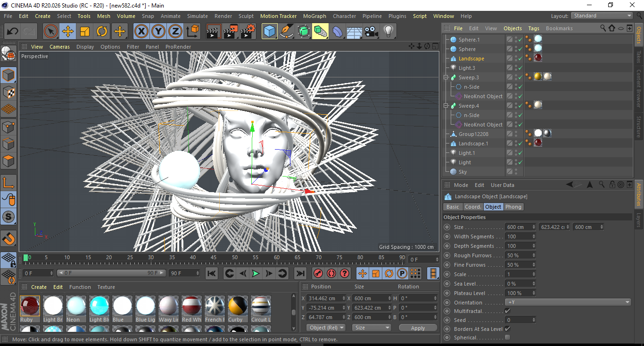Activate the Scale tool
644x346 pixels.
coord(85,32)
